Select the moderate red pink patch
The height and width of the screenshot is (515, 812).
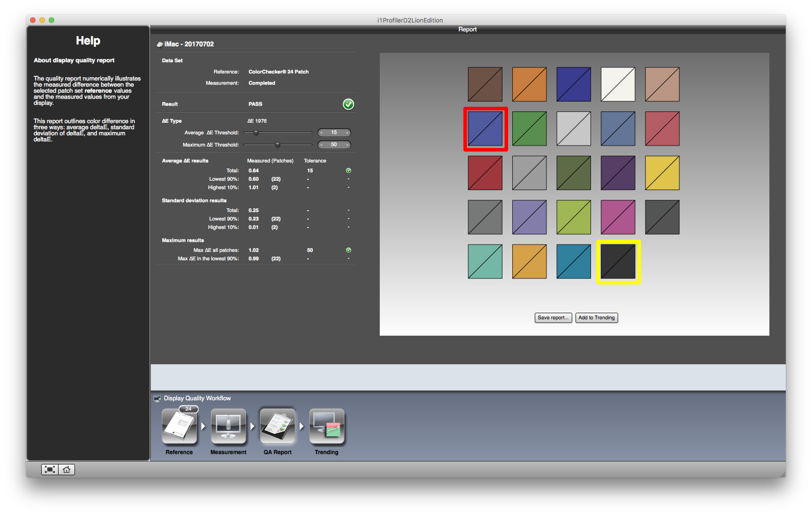pyautogui.click(x=662, y=129)
